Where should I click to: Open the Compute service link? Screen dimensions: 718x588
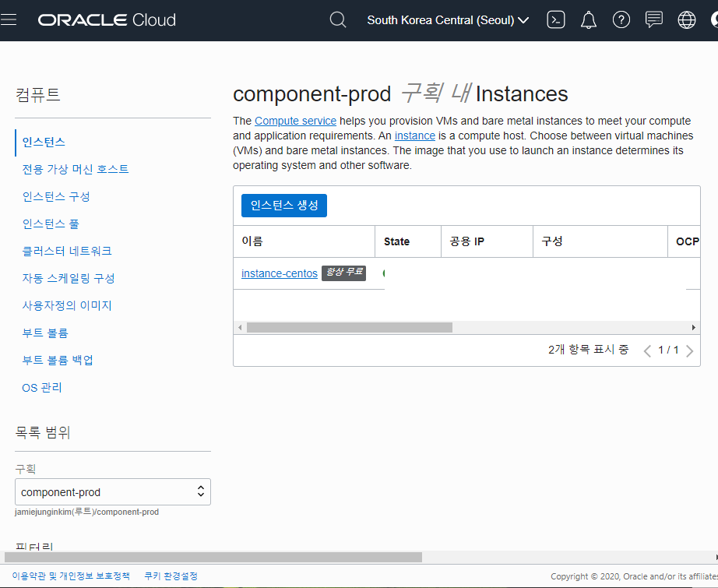(295, 121)
